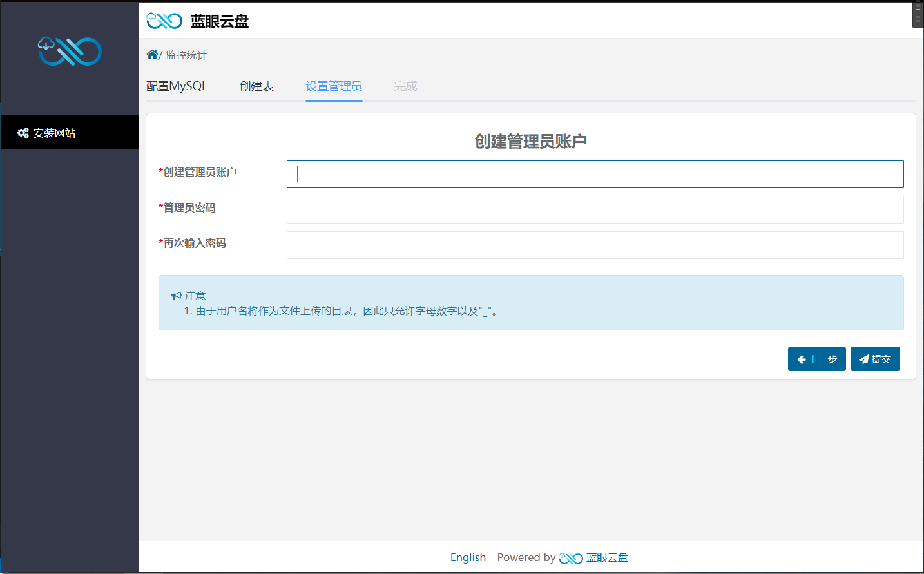Viewport: 924px width, 574px height.
Task: Click the paper plane icon on the 提交 button
Action: pos(863,359)
